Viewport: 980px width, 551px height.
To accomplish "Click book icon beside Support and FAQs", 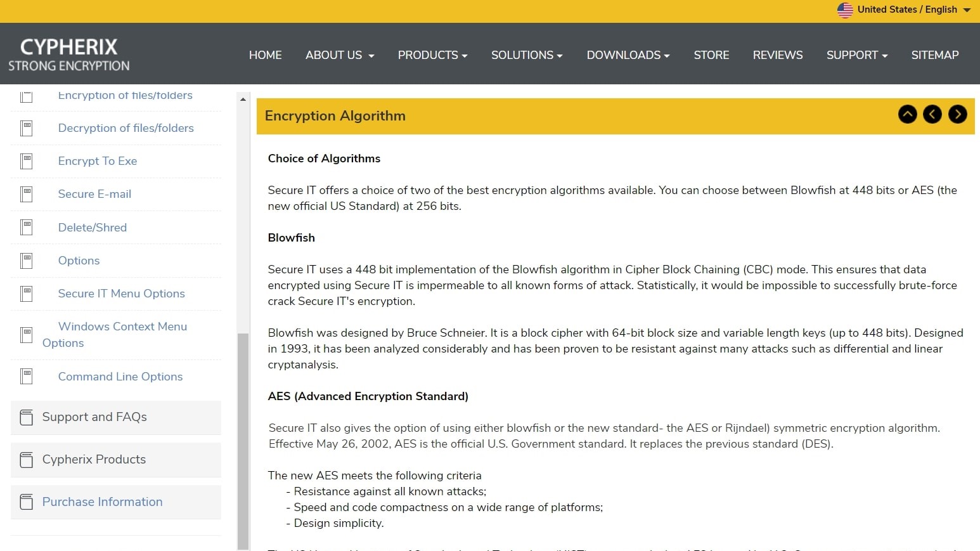I will [x=27, y=417].
